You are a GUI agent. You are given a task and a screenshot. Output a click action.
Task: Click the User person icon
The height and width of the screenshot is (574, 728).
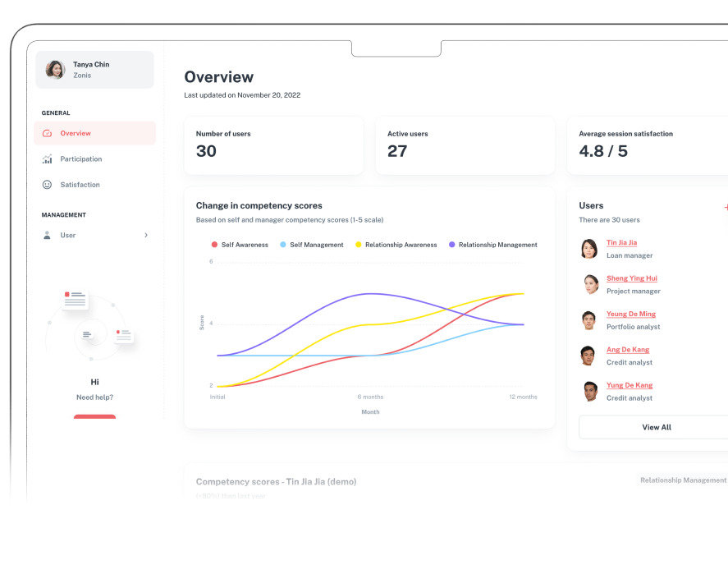[x=47, y=236]
